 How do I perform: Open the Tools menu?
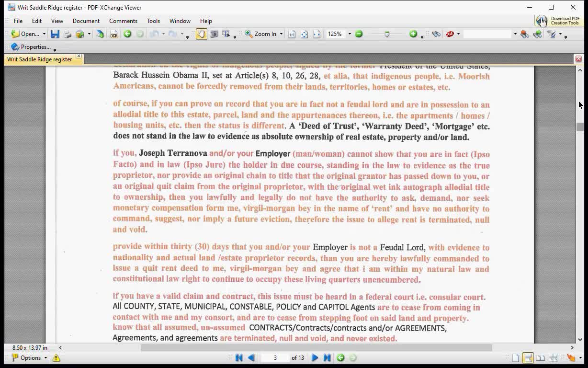tap(153, 21)
